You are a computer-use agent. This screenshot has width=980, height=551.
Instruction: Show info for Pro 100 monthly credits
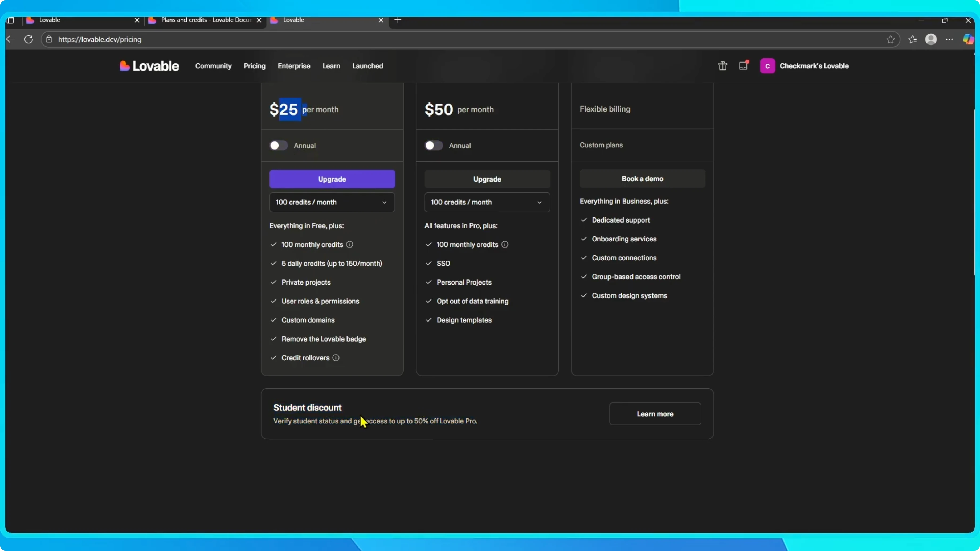(350, 245)
